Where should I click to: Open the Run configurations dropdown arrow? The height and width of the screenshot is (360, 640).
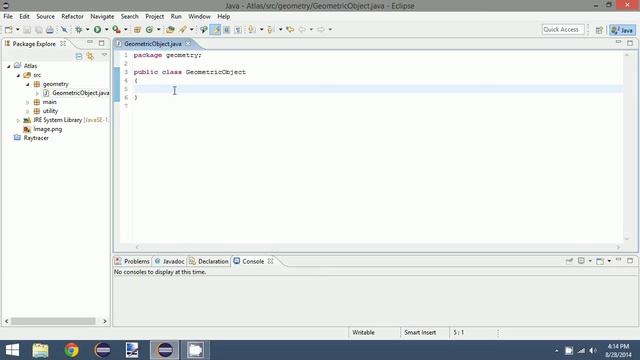pyautogui.click(x=106, y=29)
